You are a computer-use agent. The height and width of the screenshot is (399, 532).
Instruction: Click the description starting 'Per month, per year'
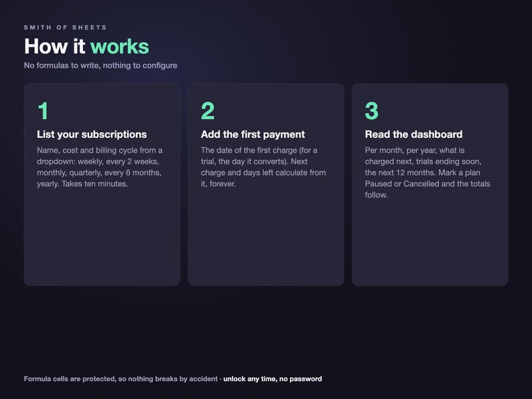(427, 173)
